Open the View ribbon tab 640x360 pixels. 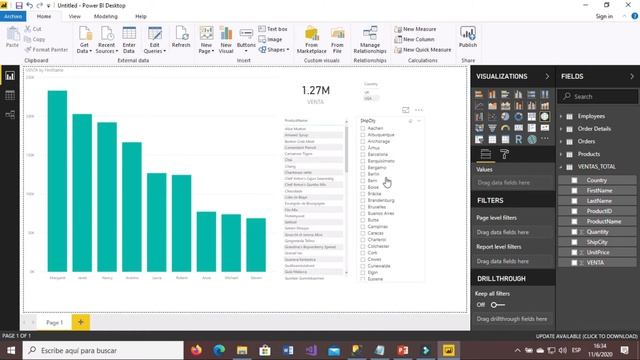(x=75, y=16)
